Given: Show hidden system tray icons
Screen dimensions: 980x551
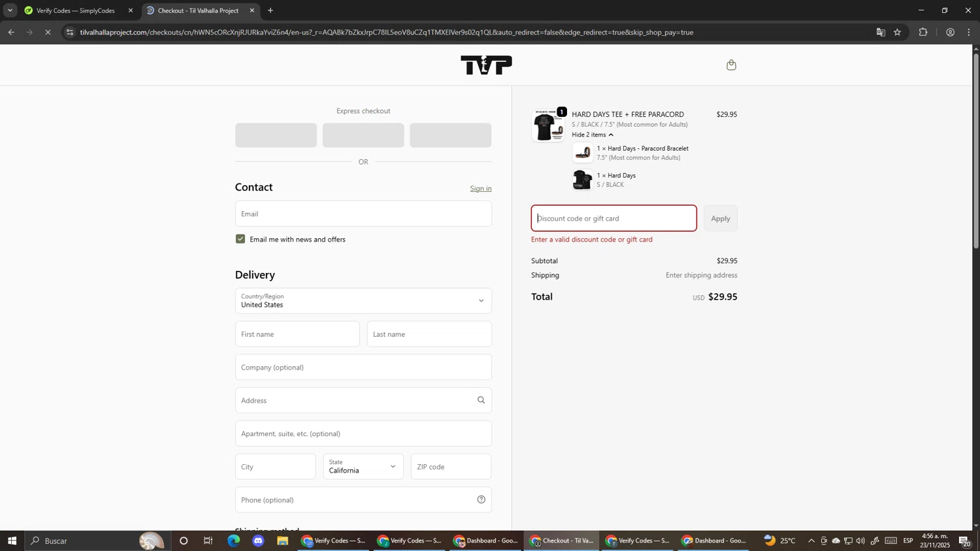Looking at the screenshot, I should [811, 541].
